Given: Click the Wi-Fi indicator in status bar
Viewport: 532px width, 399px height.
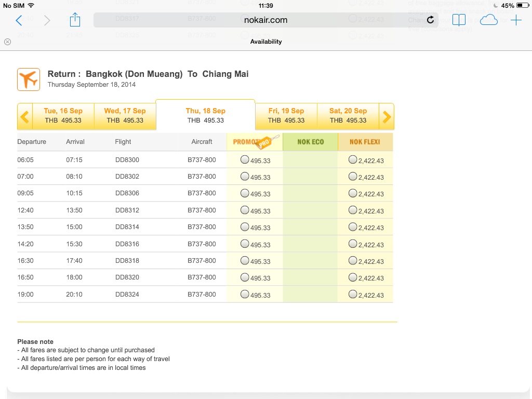Looking at the screenshot, I should click(x=31, y=5).
